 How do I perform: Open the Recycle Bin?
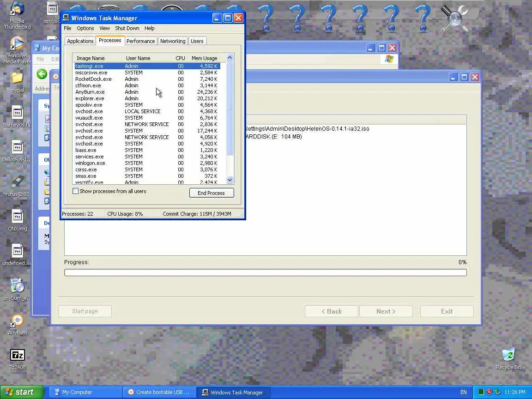point(508,359)
